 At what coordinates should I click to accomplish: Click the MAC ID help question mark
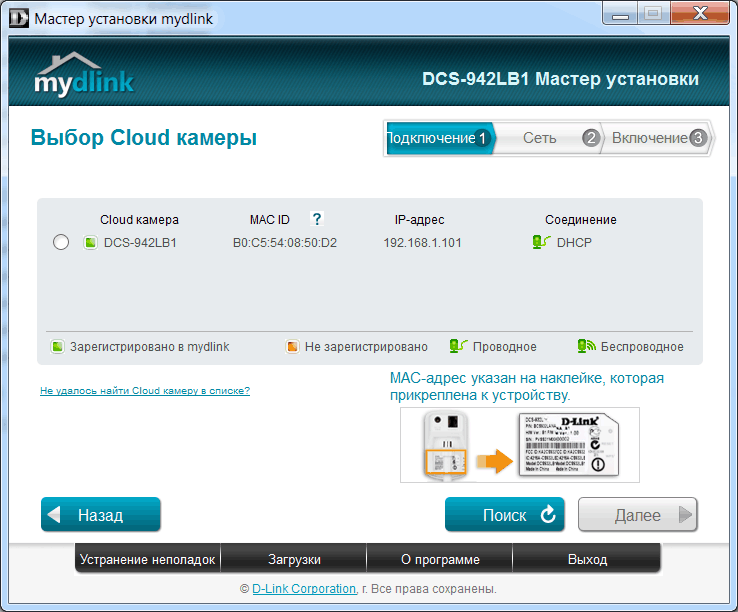317,219
